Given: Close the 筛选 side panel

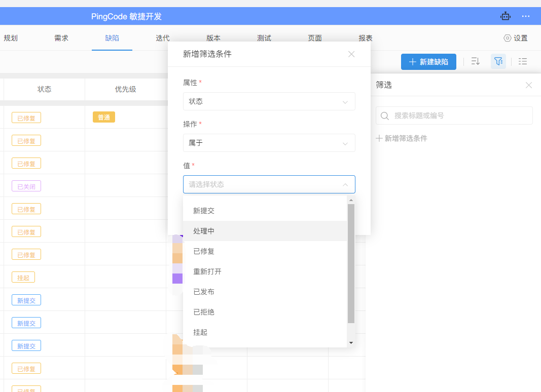Looking at the screenshot, I should pos(529,85).
